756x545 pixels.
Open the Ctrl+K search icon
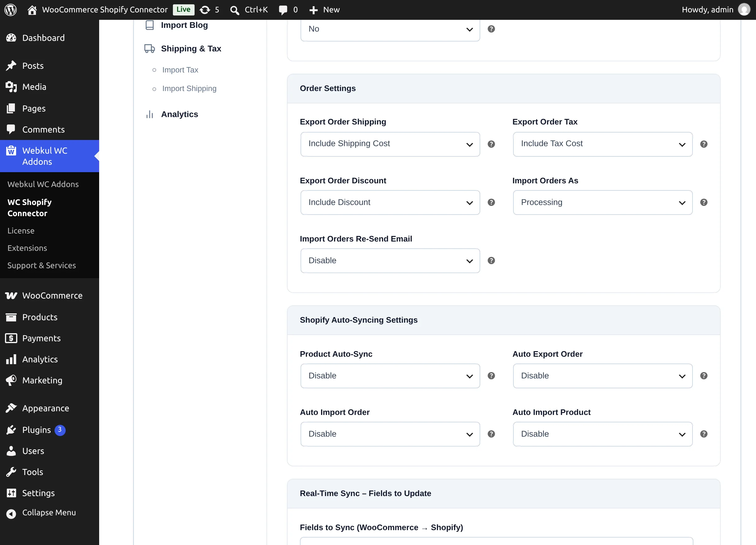pyautogui.click(x=234, y=10)
